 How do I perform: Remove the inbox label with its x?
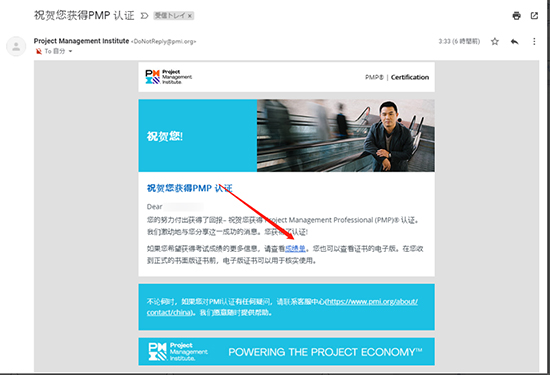click(190, 16)
